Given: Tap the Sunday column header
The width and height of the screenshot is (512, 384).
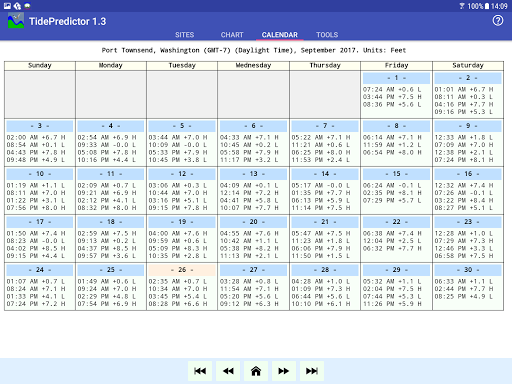Looking at the screenshot, I should pyautogui.click(x=40, y=65).
